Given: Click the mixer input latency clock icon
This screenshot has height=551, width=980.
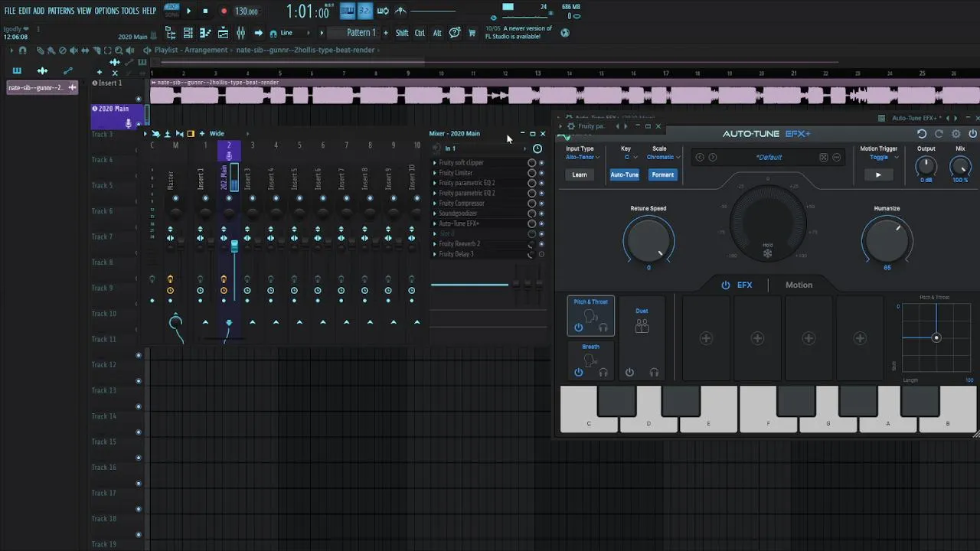Looking at the screenshot, I should coord(537,148).
